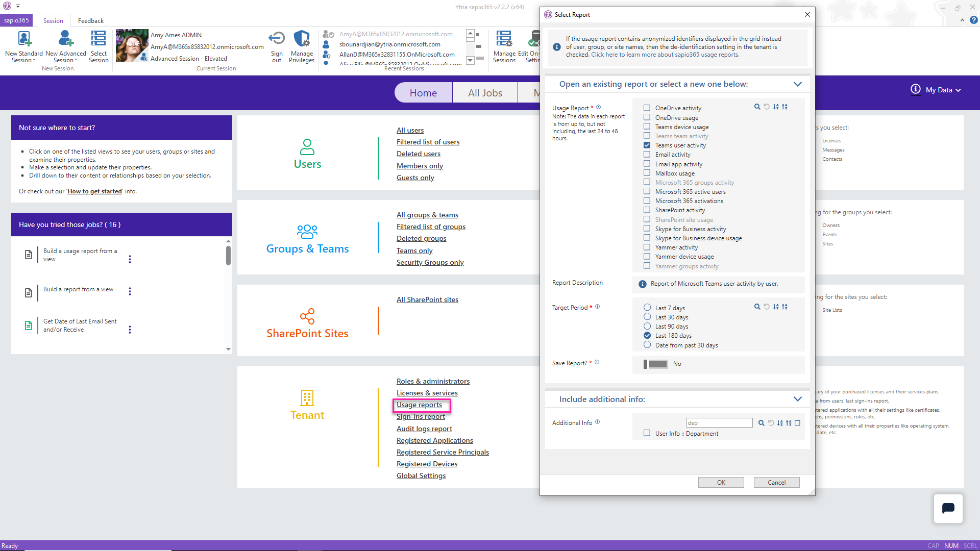The image size is (980, 551).
Task: Expand the Recent Sessions list gallery
Action: [x=470, y=60]
